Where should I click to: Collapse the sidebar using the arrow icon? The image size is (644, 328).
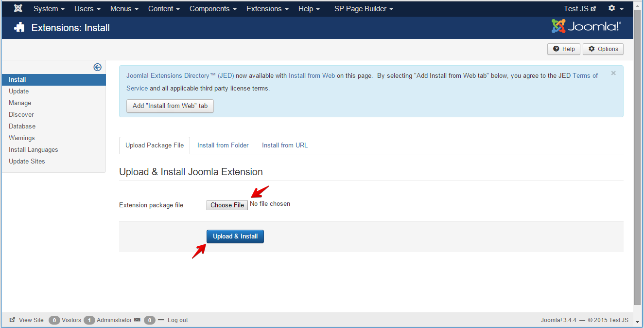point(97,67)
